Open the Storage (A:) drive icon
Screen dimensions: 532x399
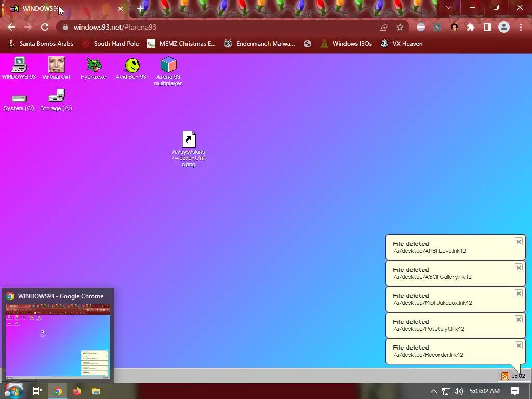56,100
